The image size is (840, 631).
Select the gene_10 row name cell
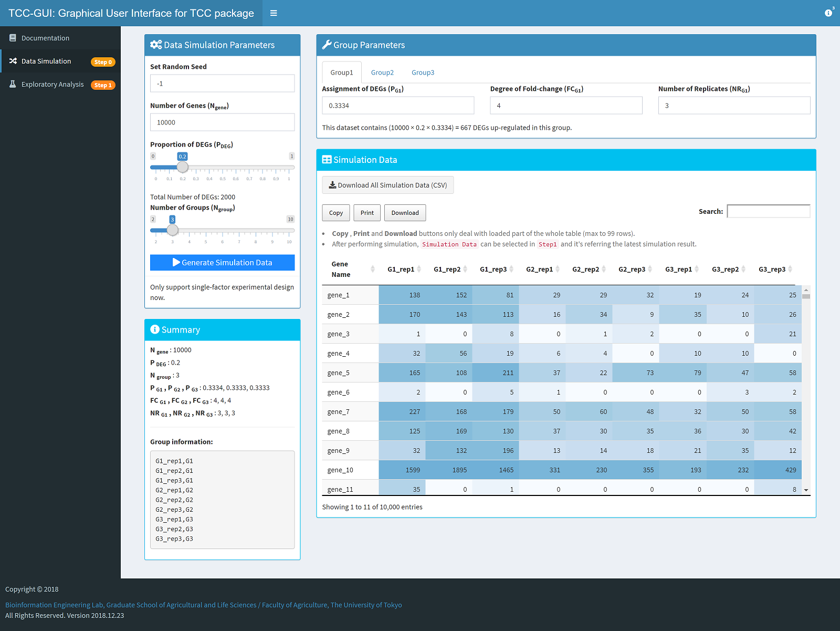(x=350, y=470)
